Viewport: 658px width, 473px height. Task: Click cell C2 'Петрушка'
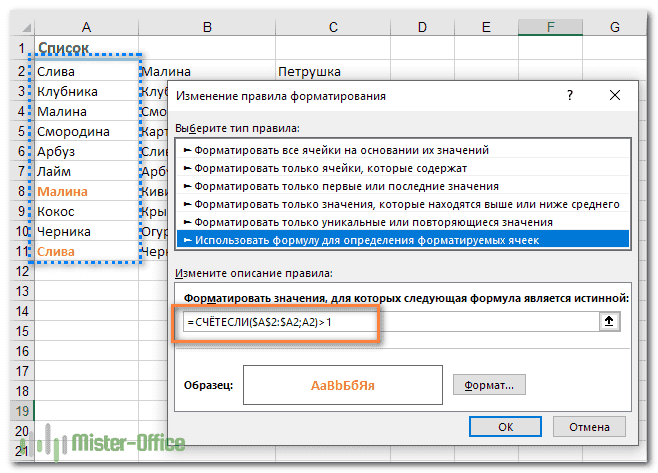[333, 71]
